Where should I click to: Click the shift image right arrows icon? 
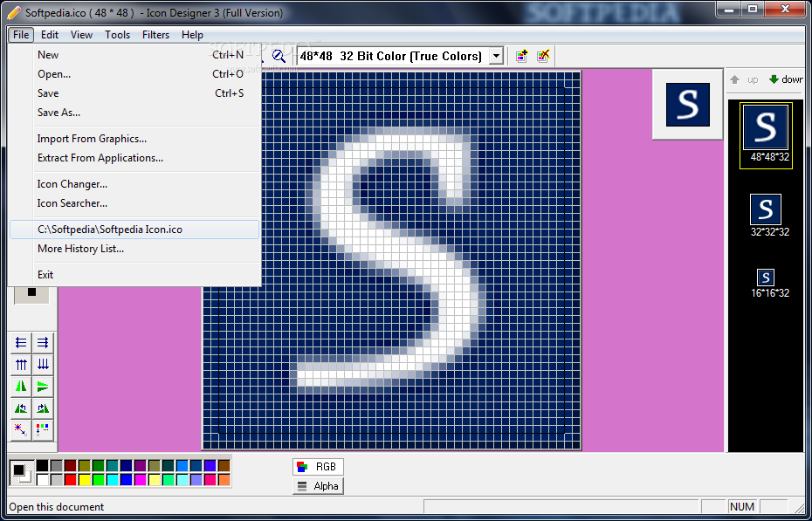pos(43,342)
